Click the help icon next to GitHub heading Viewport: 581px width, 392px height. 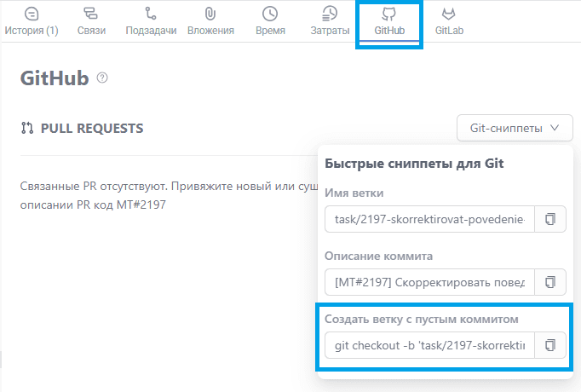pyautogui.click(x=102, y=78)
